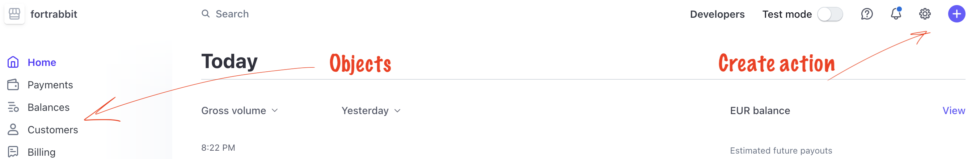The width and height of the screenshot is (980, 159).
Task: Go to the Payments section
Action: coord(50,85)
